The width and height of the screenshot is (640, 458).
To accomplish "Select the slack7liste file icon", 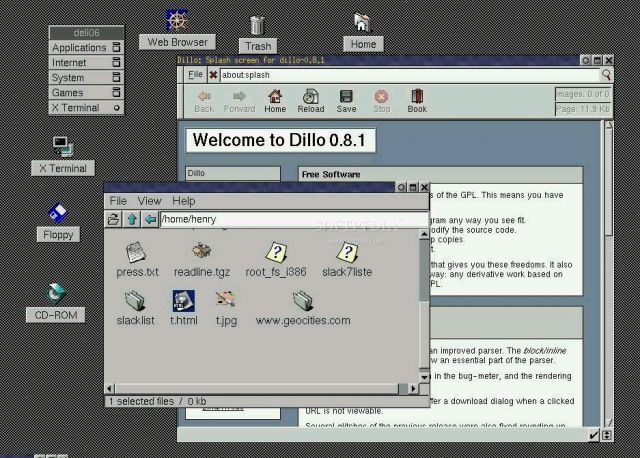I will point(347,252).
